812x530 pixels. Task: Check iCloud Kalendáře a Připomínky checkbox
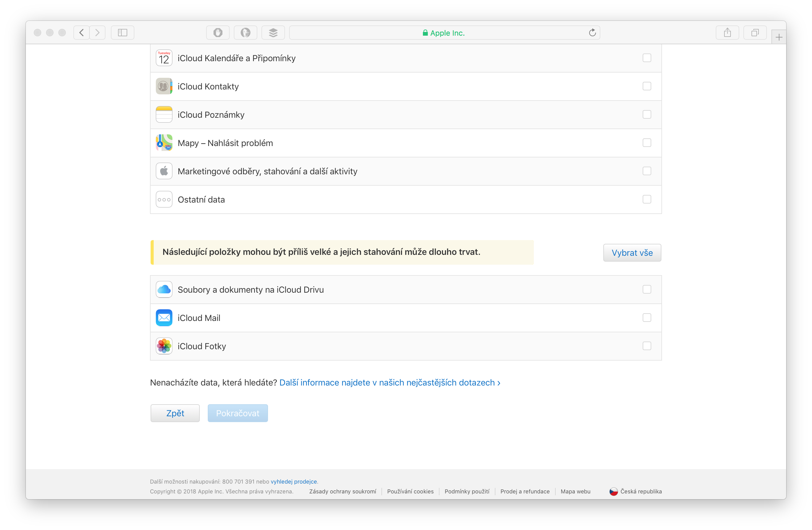pos(647,58)
